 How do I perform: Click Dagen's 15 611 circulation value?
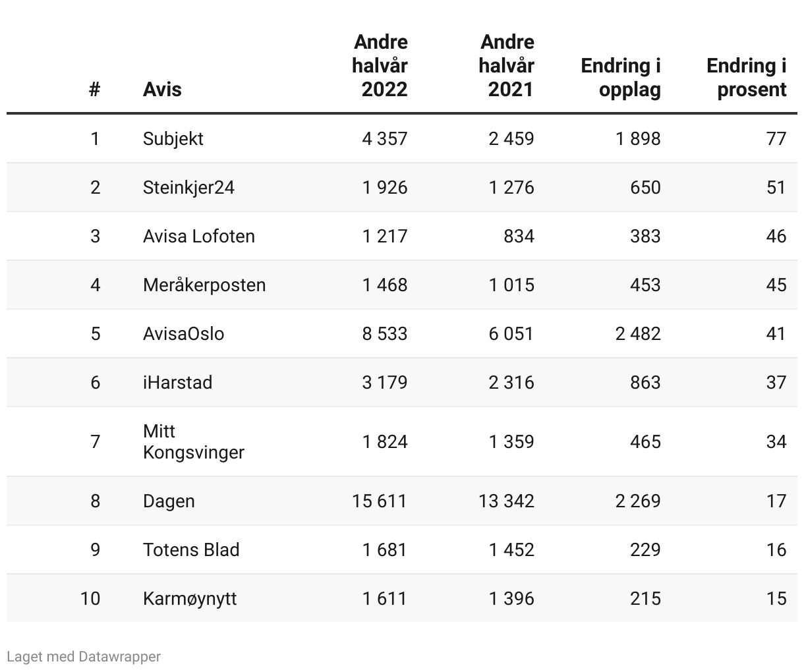[x=380, y=501]
